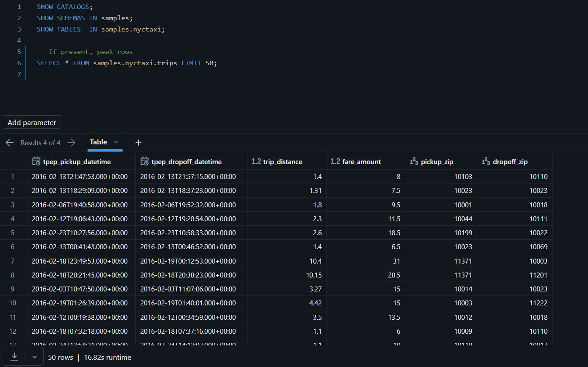Click dropoff_zip cell 11222
Screen dimensions: 588x367
click(514, 303)
